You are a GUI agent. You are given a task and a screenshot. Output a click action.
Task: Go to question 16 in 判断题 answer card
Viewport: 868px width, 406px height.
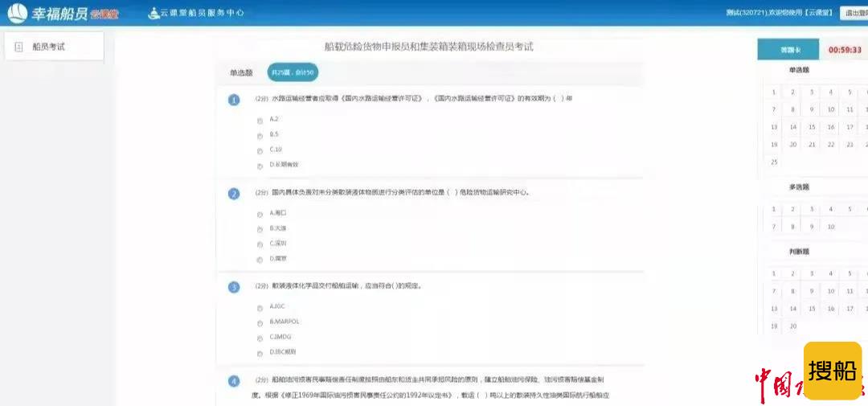(x=830, y=309)
